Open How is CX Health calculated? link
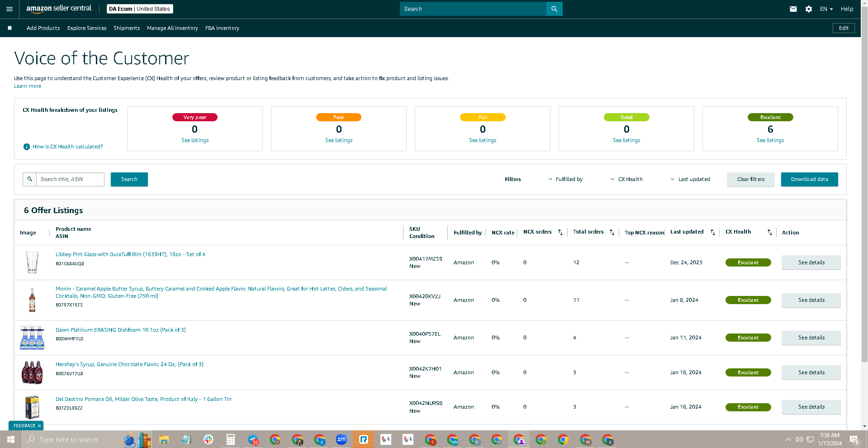The width and height of the screenshot is (868, 448). point(68,147)
